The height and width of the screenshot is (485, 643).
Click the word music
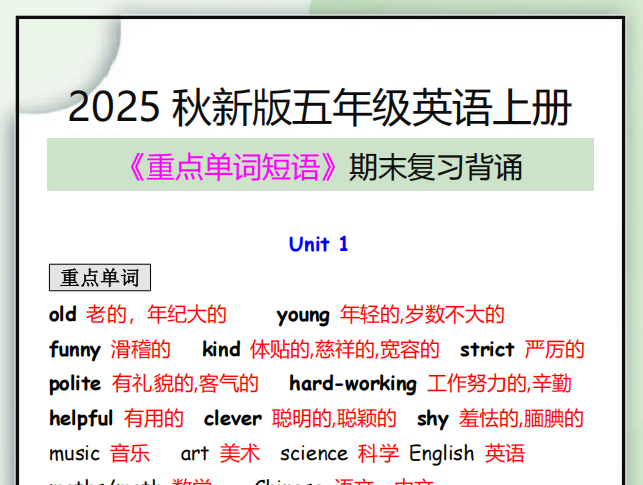(74, 453)
